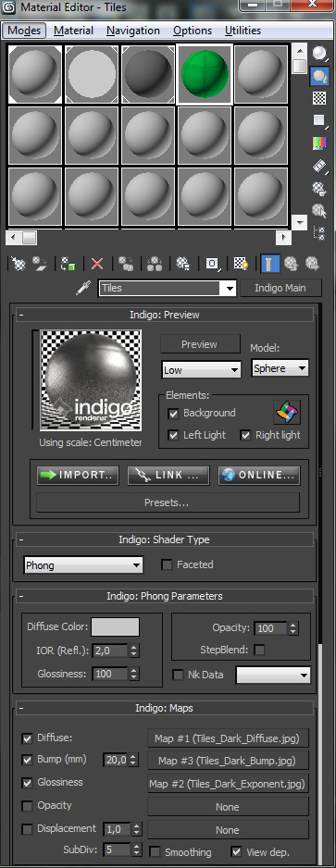Viewport: 336px width, 868px height.
Task: Open the Utilities menu
Action: pyautogui.click(x=243, y=31)
